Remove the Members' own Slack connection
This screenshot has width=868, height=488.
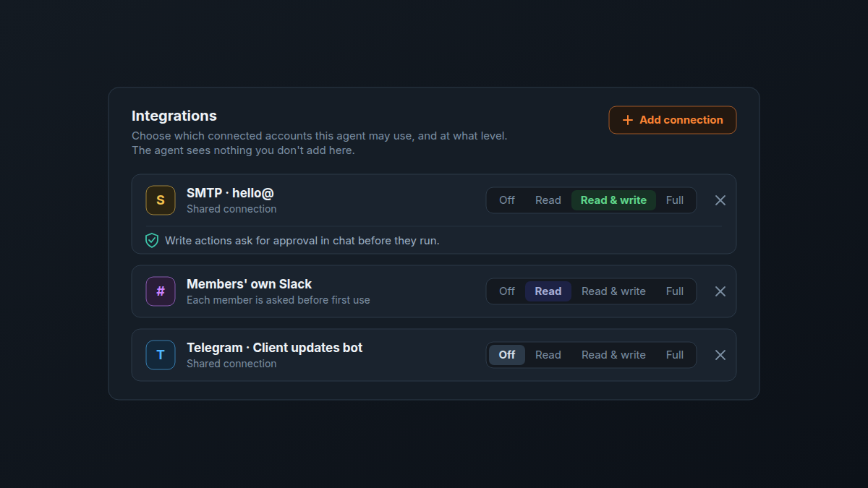coord(720,291)
